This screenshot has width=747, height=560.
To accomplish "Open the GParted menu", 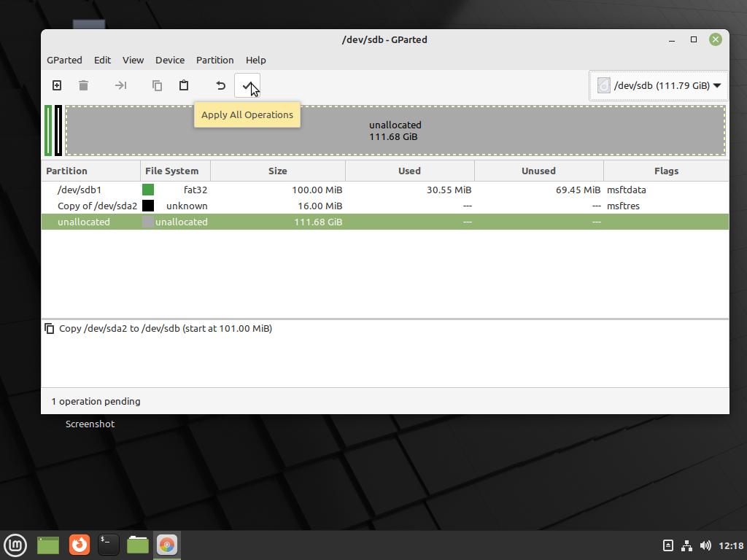I will (64, 60).
